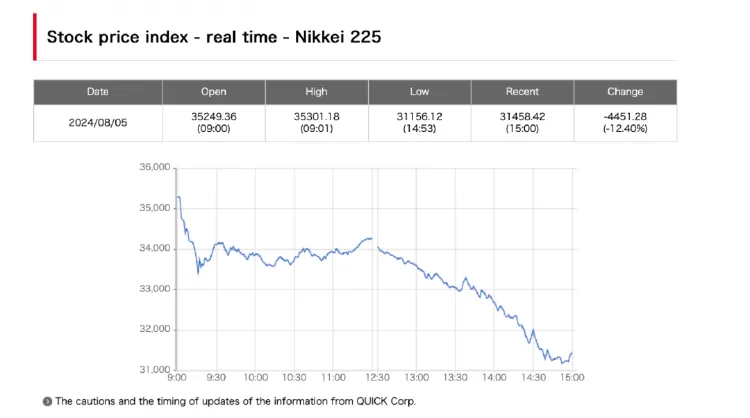Click the 2024/08/05 date cell
Viewport: 750px width, 418px height.
[x=98, y=122]
